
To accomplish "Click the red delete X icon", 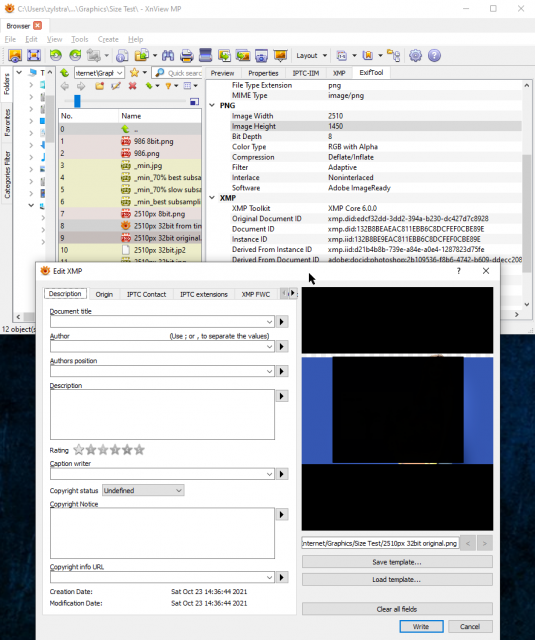I will coord(132,86).
